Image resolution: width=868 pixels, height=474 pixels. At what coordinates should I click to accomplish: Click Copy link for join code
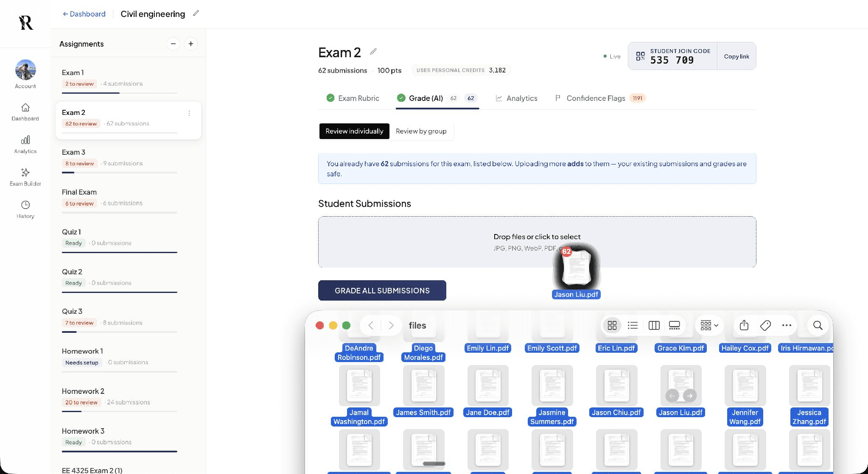(x=736, y=56)
